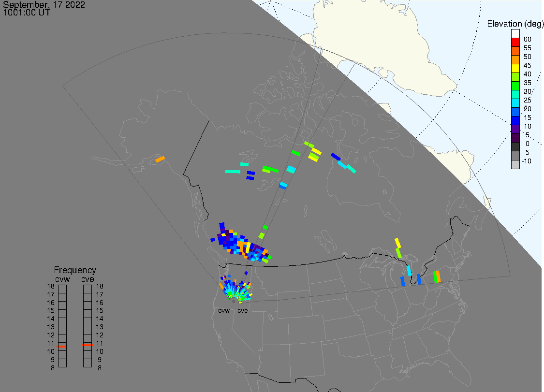The image size is (544, 392).
Task: Click the "1001:00 UT" time stamp
Action: click(x=27, y=13)
